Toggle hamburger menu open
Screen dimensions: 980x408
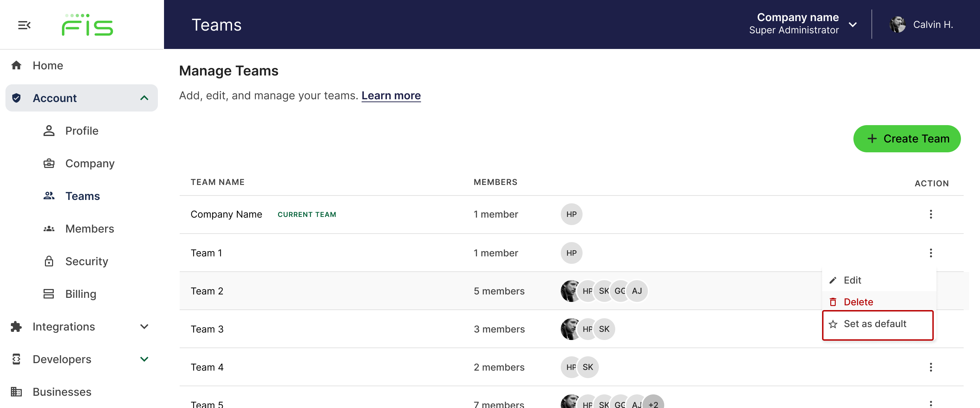(x=24, y=24)
